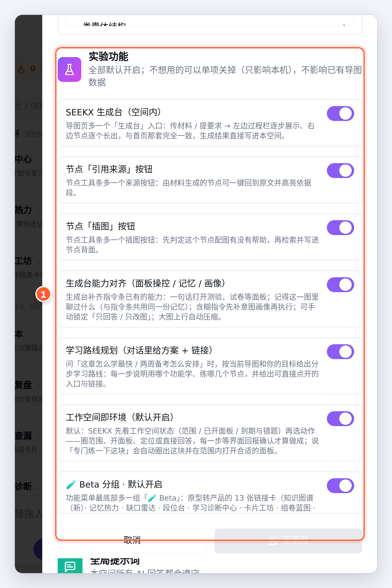Viewport: 392px width, 588px height.
Task: Toggle the 节点「引用来源」按钮 switch
Action: pyautogui.click(x=341, y=171)
